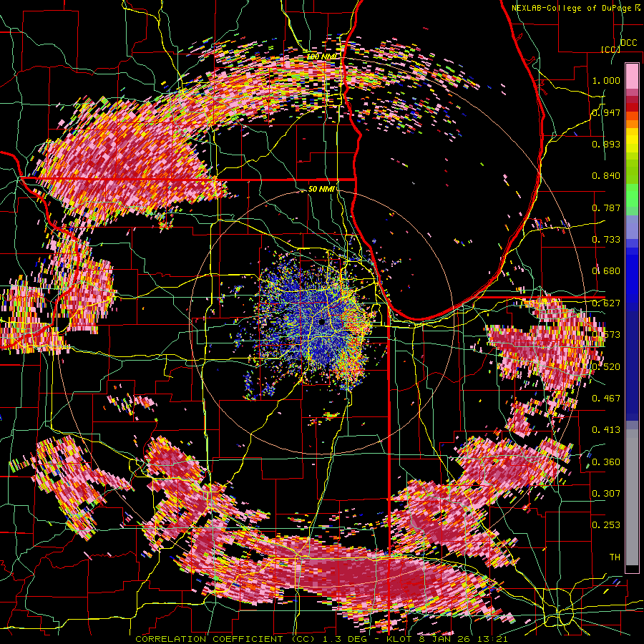644x644 pixels.
Task: Click the 0.893 scale value
Action: pyautogui.click(x=606, y=144)
